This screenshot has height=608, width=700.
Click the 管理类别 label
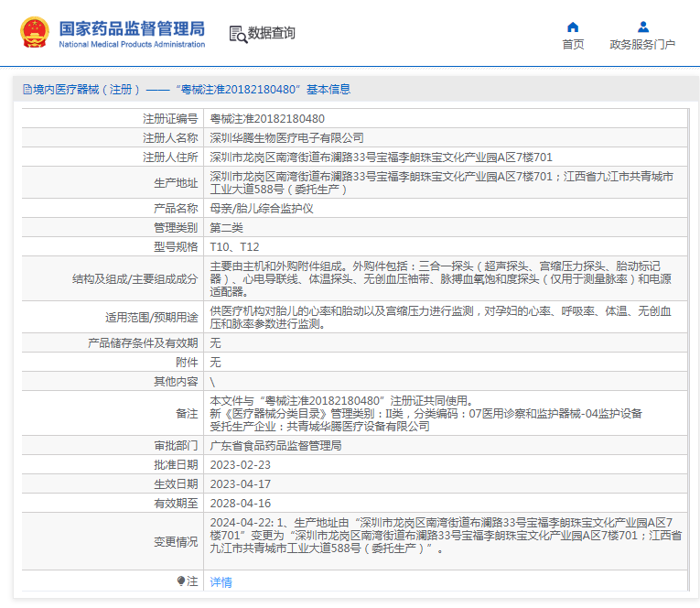pyautogui.click(x=176, y=228)
